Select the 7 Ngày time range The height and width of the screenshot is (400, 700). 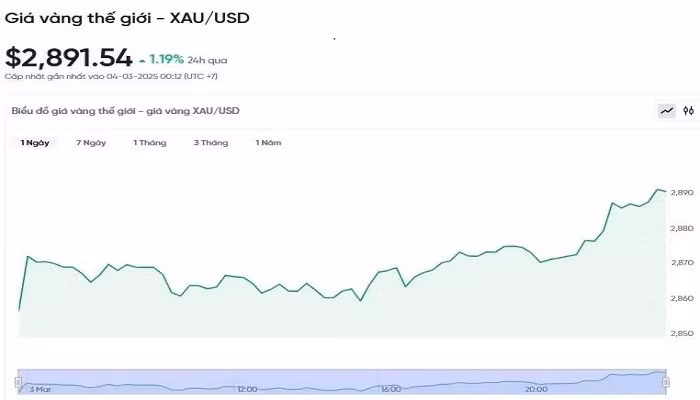coord(91,143)
